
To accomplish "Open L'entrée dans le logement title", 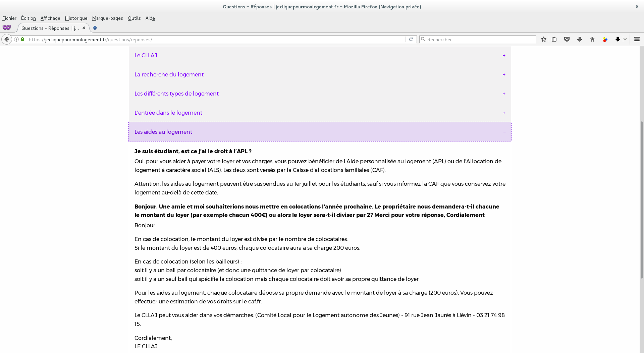I will coord(168,113).
